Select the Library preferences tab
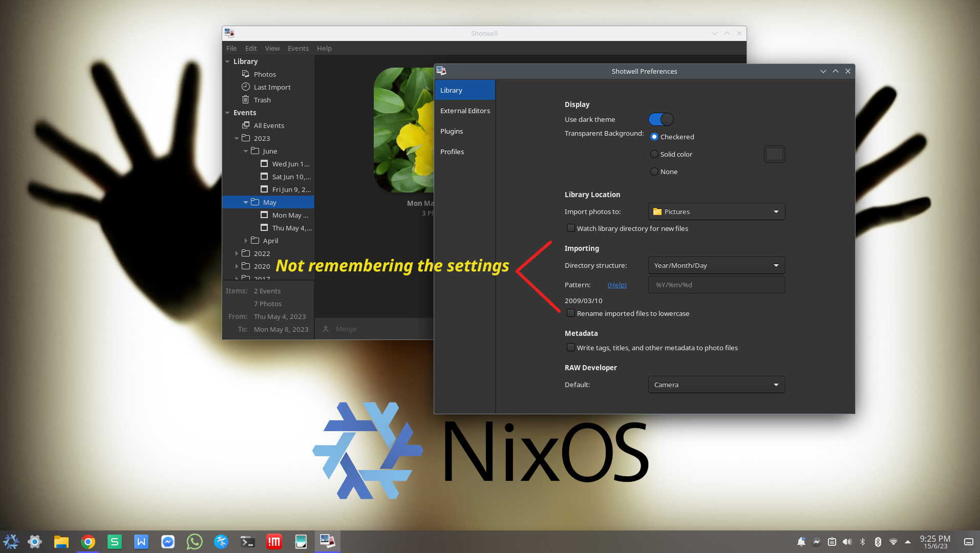The width and height of the screenshot is (980, 553). coord(465,90)
